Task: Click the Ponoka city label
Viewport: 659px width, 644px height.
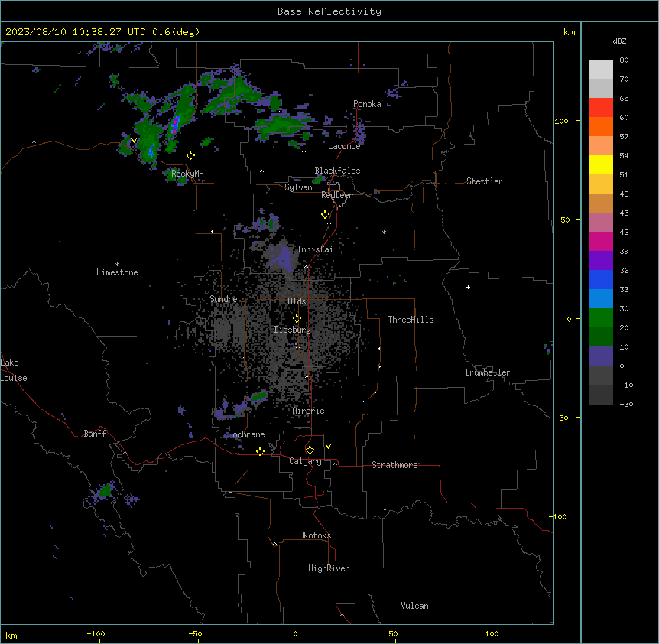Action: (367, 104)
